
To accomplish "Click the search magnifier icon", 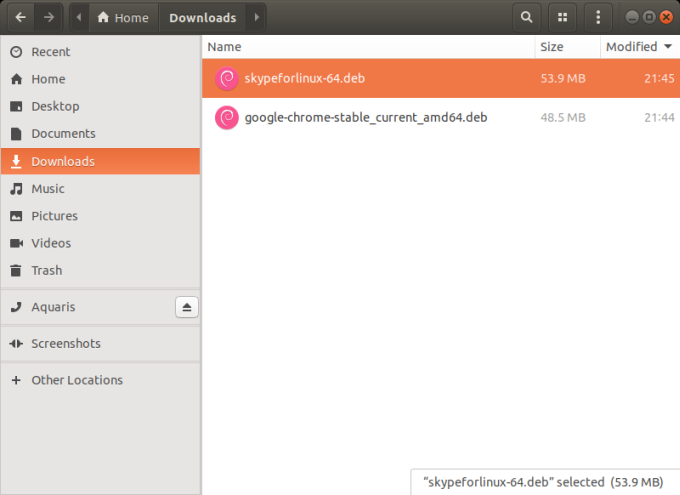I will 526,17.
